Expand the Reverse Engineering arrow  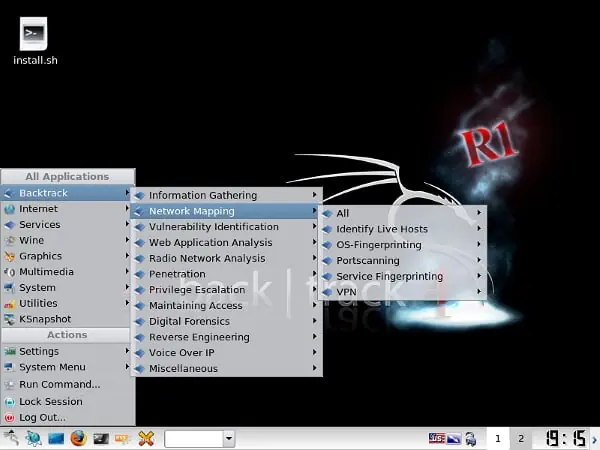tap(315, 336)
